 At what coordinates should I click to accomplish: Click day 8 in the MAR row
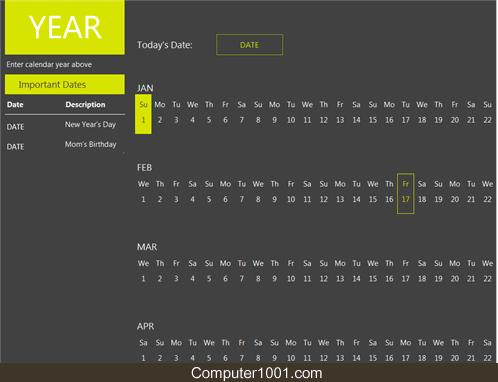[258, 279]
